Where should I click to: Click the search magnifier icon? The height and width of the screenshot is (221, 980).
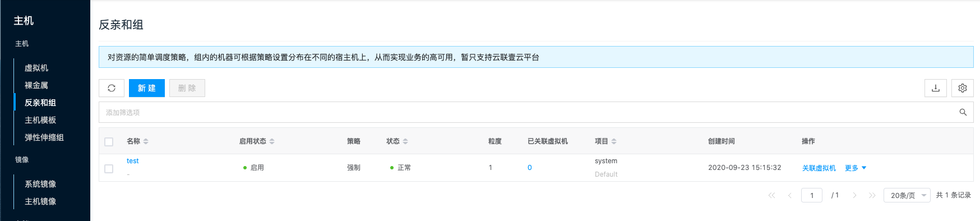pos(963,112)
